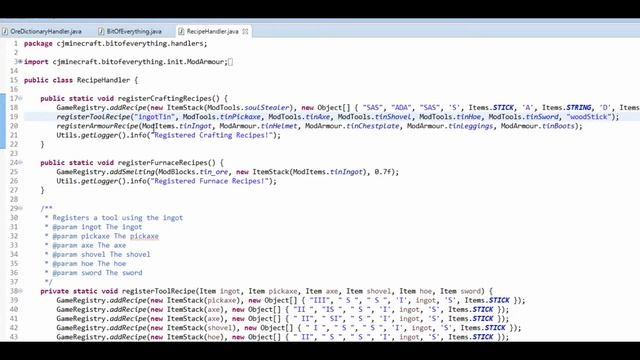The image size is (640, 360).
Task: Click tinSword on line 19
Action: 542,117
